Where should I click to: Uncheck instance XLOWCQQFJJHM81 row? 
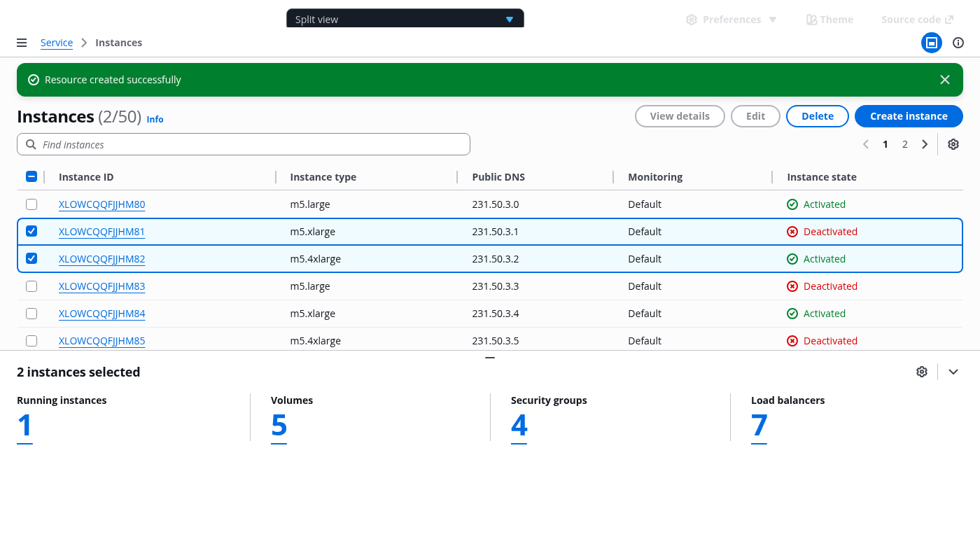(31, 231)
